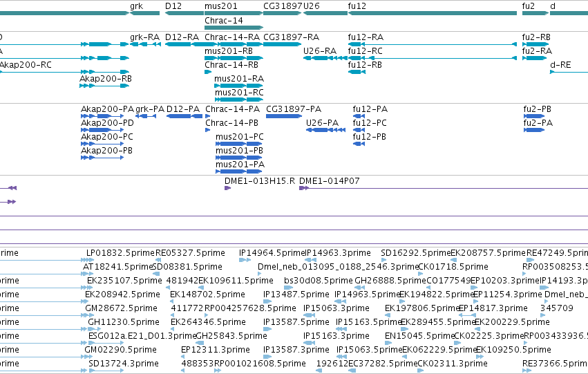Click the SD16292.5prime EST label
The height and width of the screenshot is (374, 588).
pyautogui.click(x=415, y=253)
